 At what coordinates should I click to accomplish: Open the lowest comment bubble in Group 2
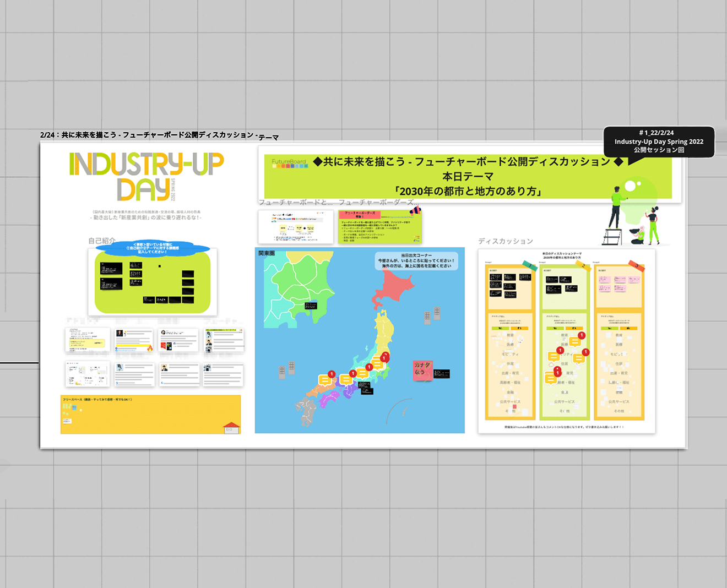click(x=550, y=379)
